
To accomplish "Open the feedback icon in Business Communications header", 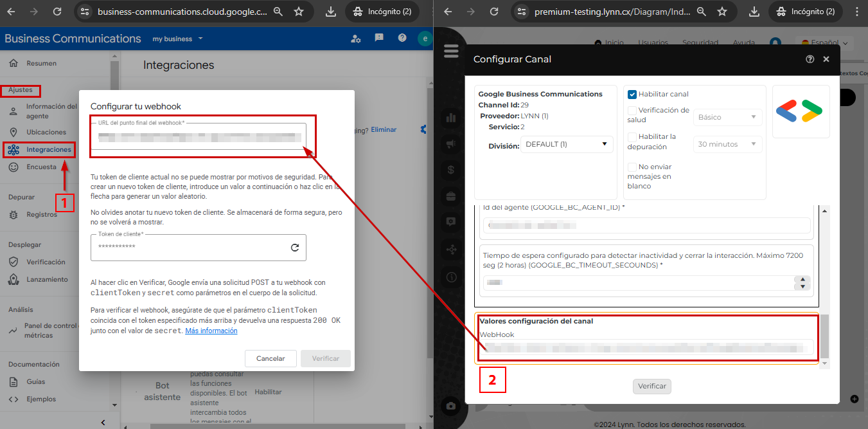I will (379, 38).
